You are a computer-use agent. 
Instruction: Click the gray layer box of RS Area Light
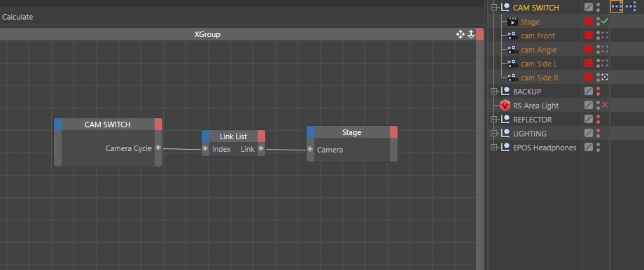(x=589, y=105)
